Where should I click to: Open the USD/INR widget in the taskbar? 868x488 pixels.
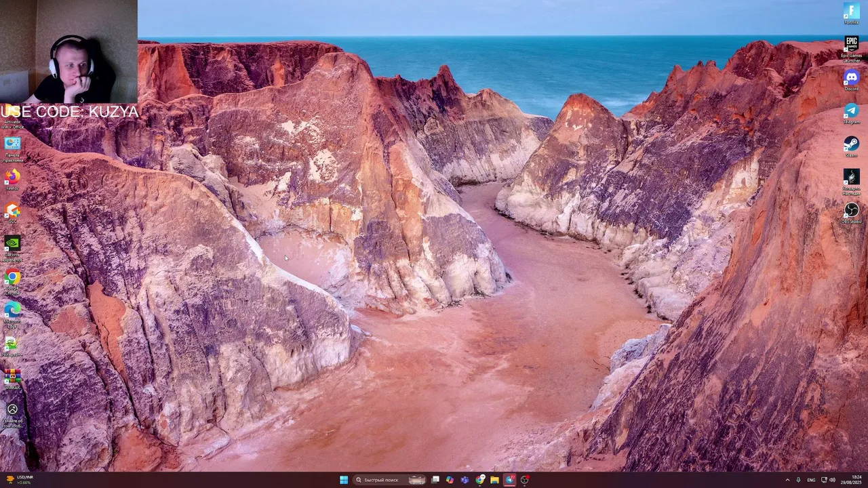tap(19, 480)
